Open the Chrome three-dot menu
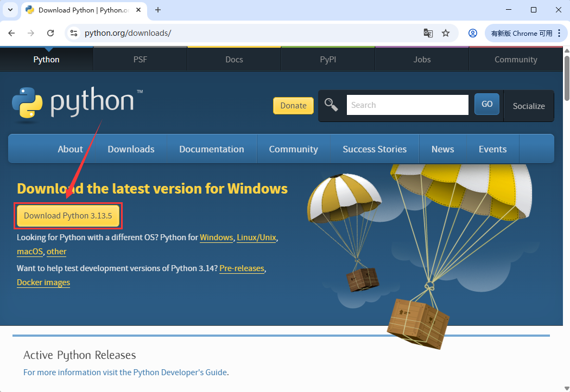The height and width of the screenshot is (392, 570). point(560,33)
